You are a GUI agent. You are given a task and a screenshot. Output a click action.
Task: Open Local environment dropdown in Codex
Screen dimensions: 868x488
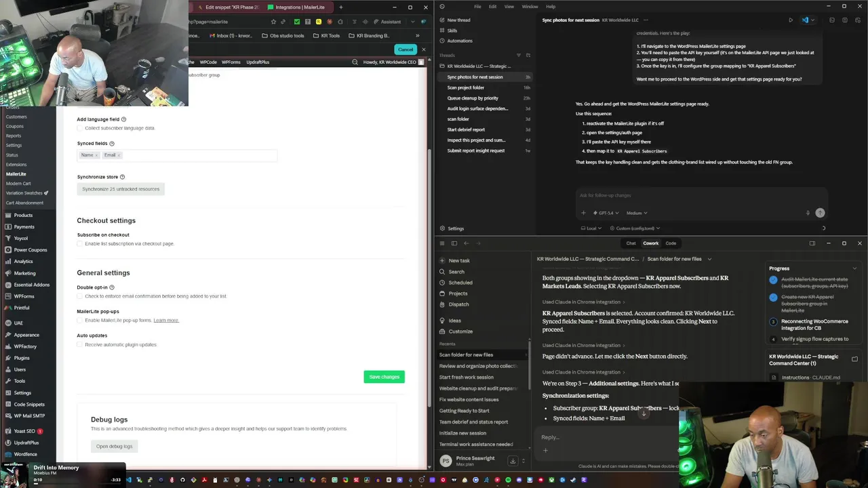click(x=591, y=228)
